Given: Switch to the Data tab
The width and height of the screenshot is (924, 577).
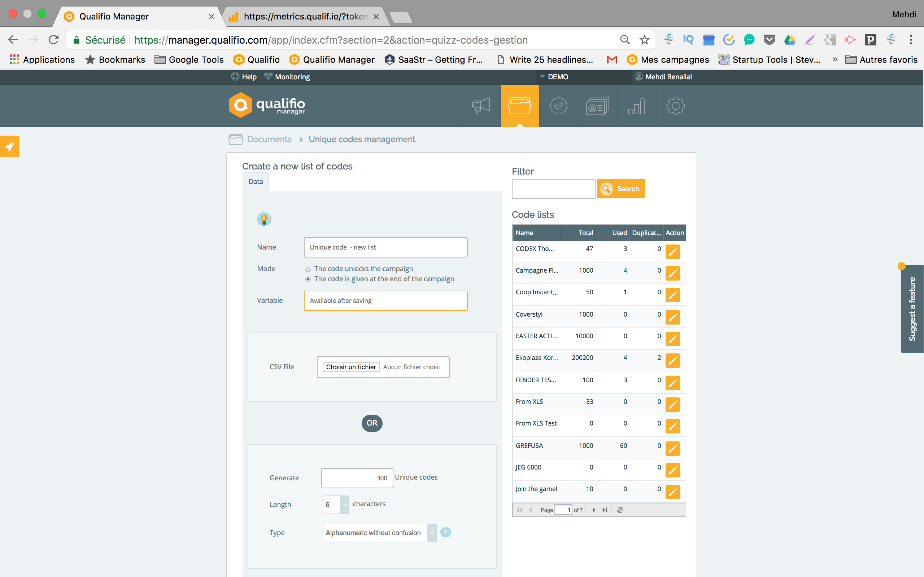Looking at the screenshot, I should pos(255,182).
